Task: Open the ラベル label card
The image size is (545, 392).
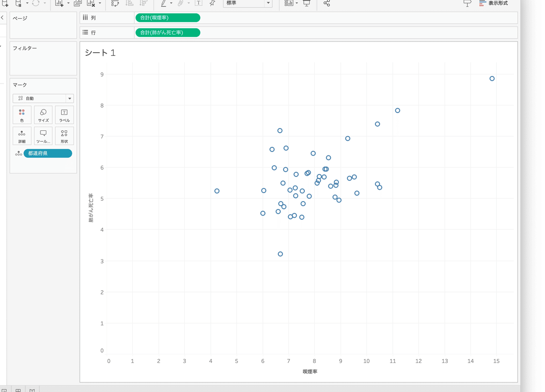Action: point(64,115)
